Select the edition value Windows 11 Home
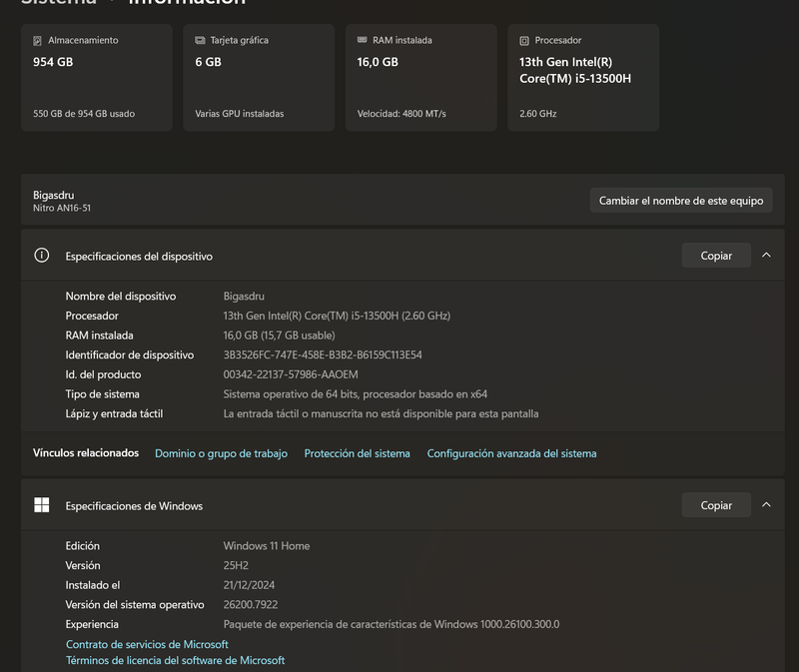Image resolution: width=799 pixels, height=672 pixels. click(x=267, y=545)
